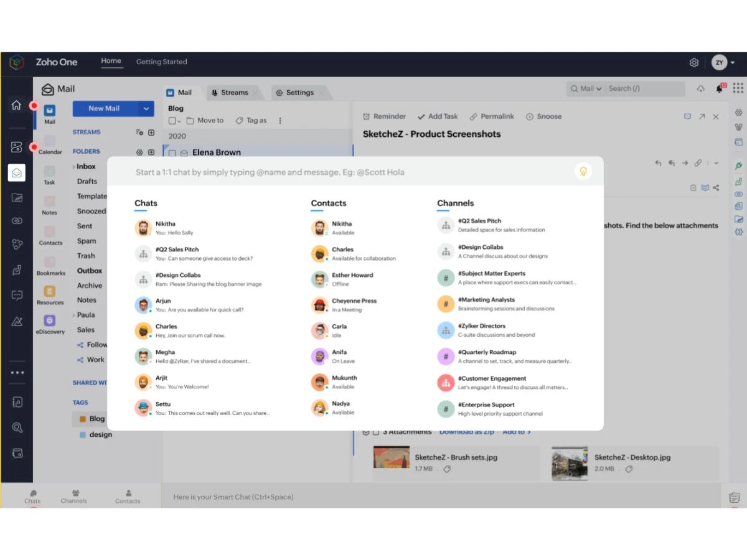Image resolution: width=747 pixels, height=560 pixels.
Task: Go to home icon in left rail
Action: tap(17, 105)
